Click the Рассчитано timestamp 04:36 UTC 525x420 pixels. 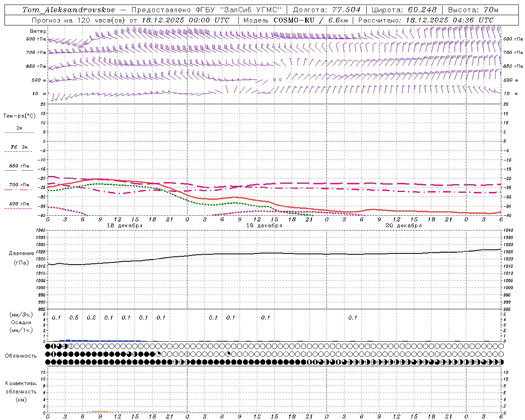pos(450,20)
